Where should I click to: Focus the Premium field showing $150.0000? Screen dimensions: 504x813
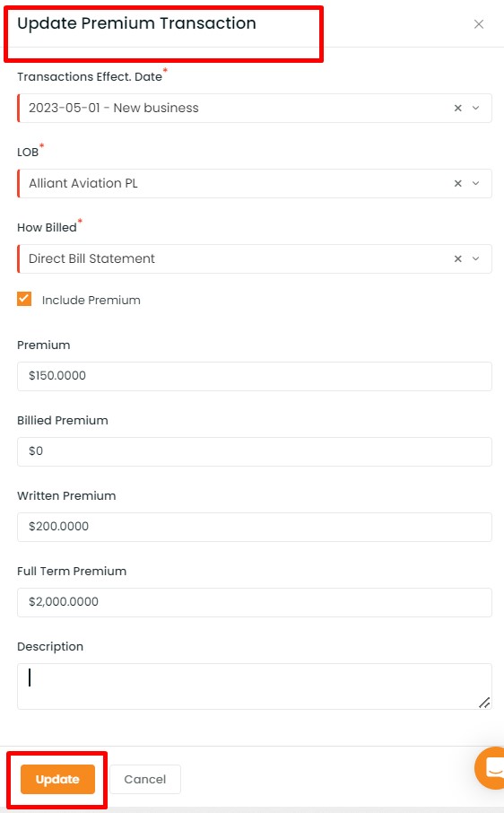(255, 376)
